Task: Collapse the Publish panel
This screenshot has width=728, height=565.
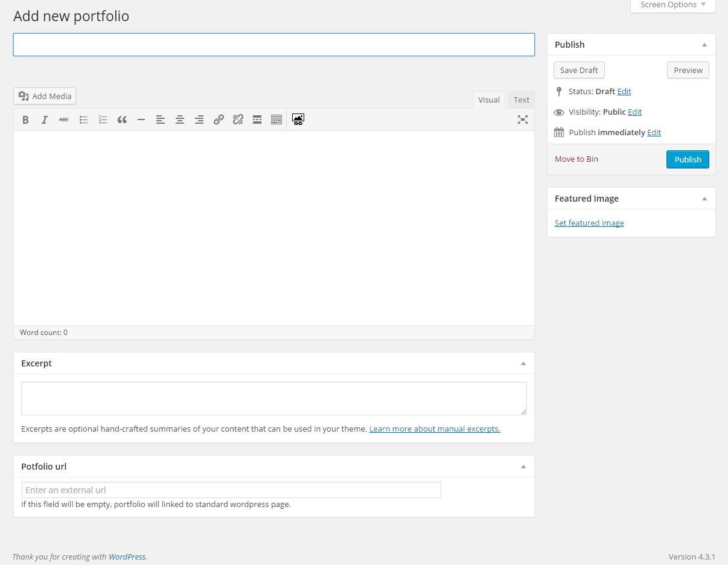Action: [704, 45]
